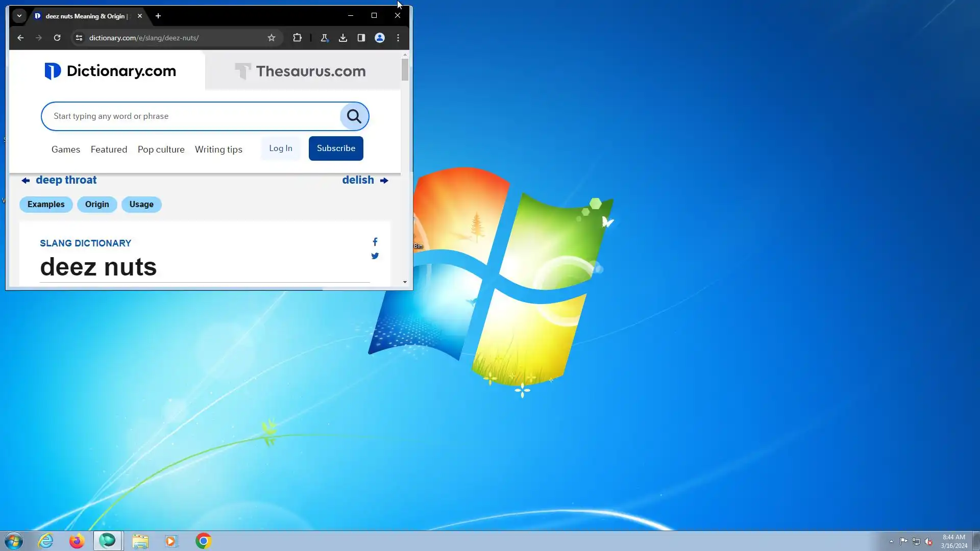980x551 pixels.
Task: Launch Firefox from the taskbar
Action: tap(77, 541)
